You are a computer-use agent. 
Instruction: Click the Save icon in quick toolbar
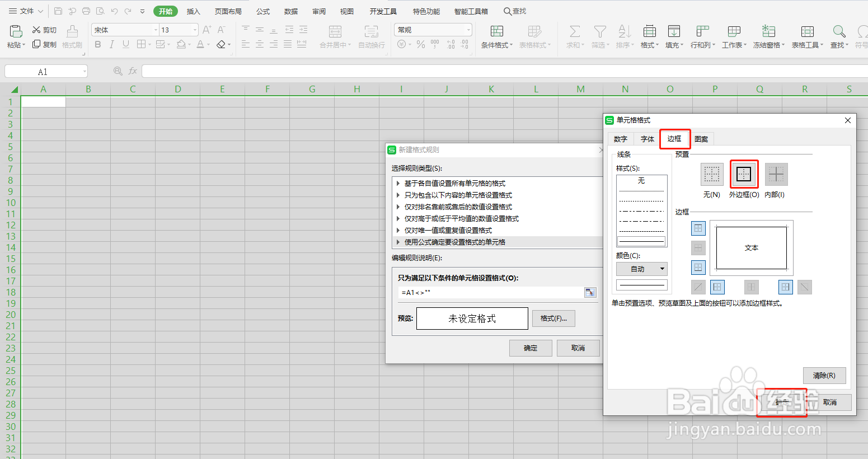(x=58, y=11)
